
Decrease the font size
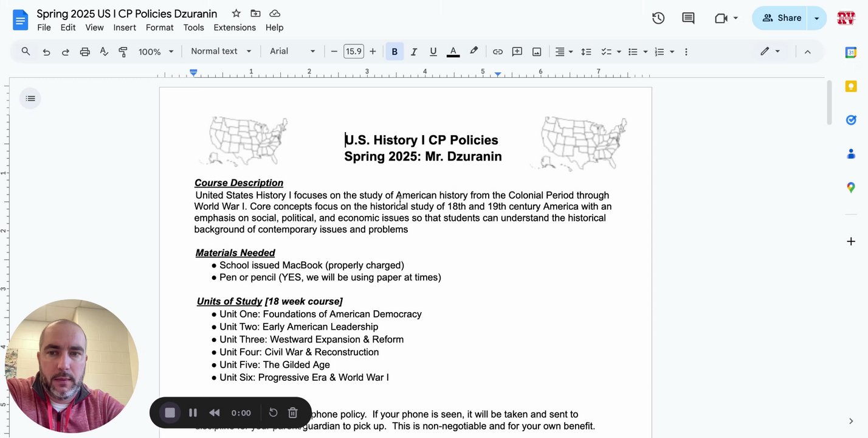coord(334,52)
